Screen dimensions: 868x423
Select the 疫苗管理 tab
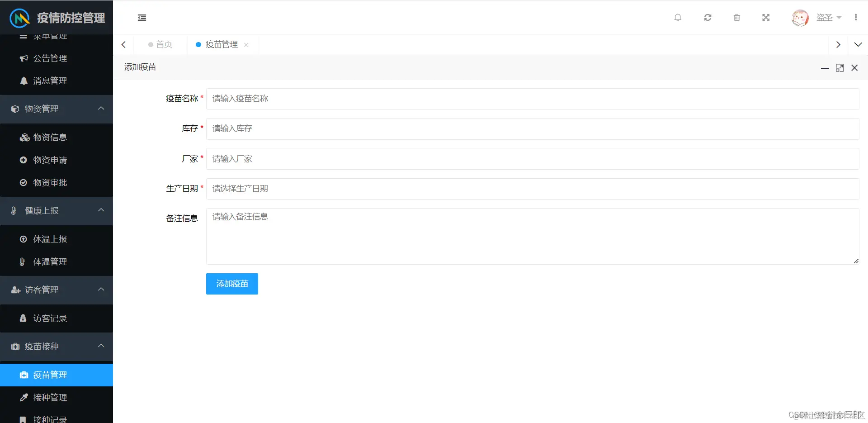point(222,44)
